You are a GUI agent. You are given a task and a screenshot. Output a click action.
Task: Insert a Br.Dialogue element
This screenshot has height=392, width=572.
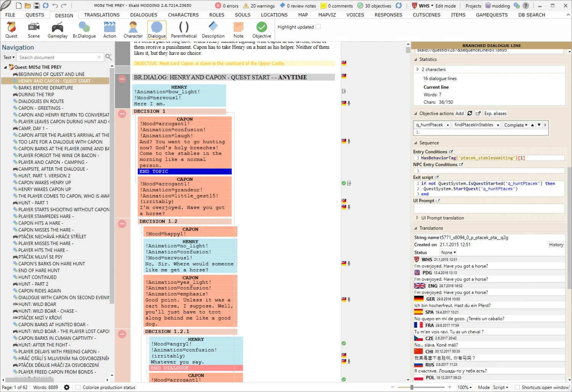pos(84,30)
